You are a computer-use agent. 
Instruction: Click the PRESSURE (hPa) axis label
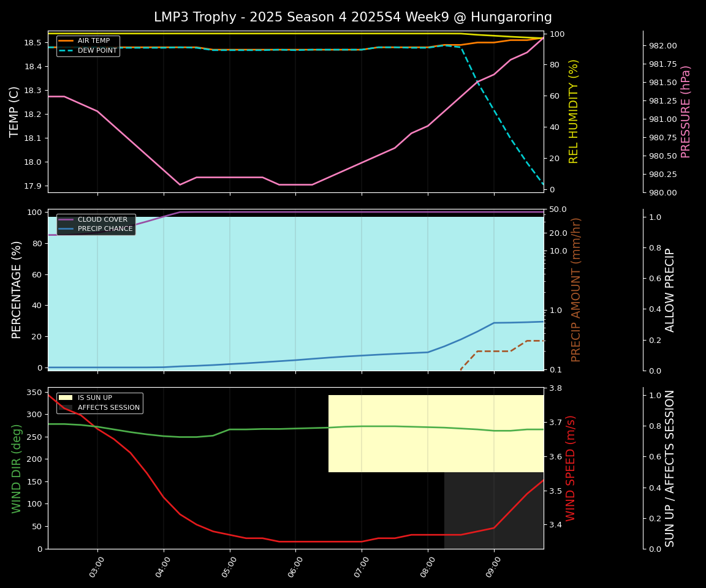pyautogui.click(x=686, y=111)
